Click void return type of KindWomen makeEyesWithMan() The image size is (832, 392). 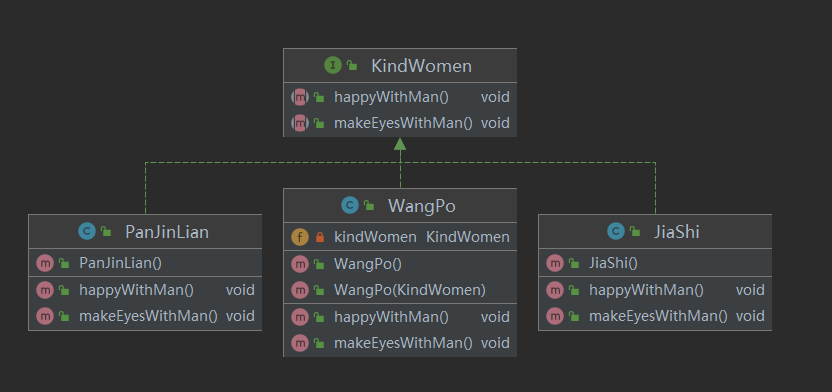pyautogui.click(x=496, y=123)
